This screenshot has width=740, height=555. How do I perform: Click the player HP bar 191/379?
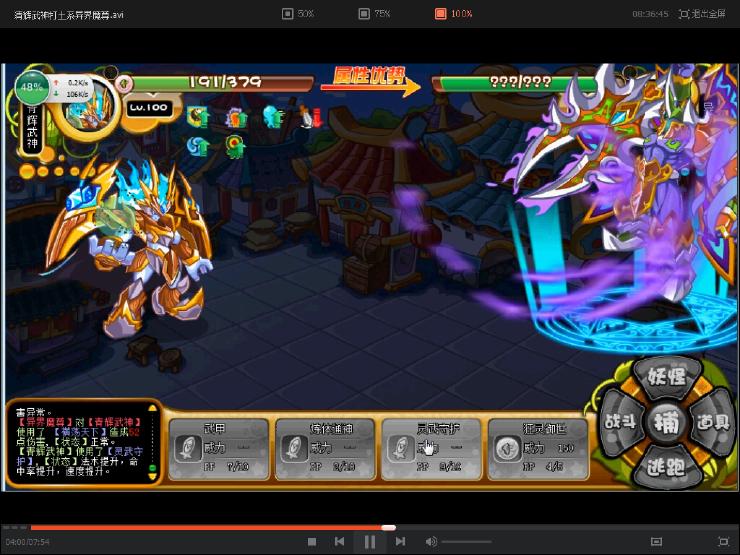224,83
